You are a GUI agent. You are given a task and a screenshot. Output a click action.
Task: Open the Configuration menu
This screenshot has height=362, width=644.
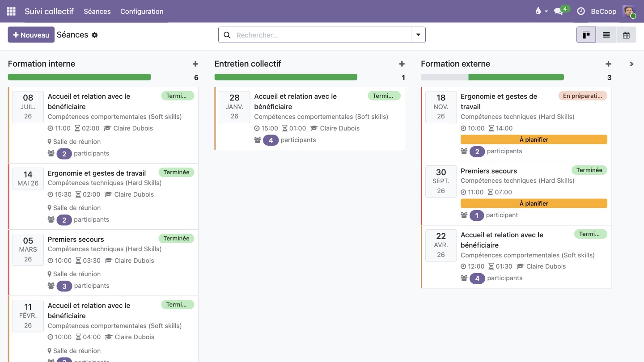point(142,11)
